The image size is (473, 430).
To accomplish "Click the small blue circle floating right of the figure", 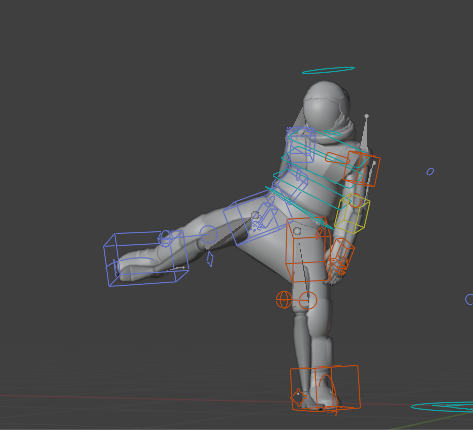I will [x=430, y=172].
